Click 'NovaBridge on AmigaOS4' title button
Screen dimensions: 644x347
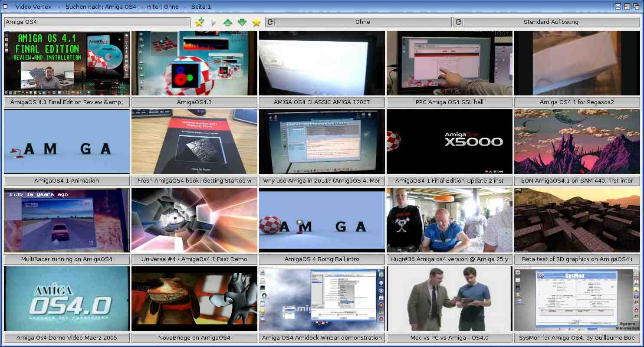pos(194,337)
